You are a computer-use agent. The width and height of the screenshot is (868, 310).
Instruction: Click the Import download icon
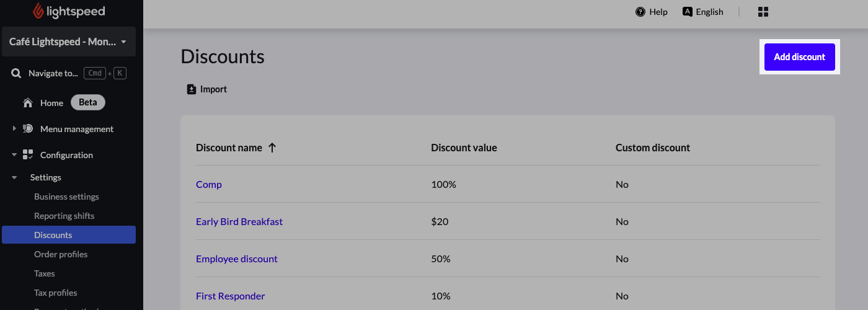click(192, 89)
